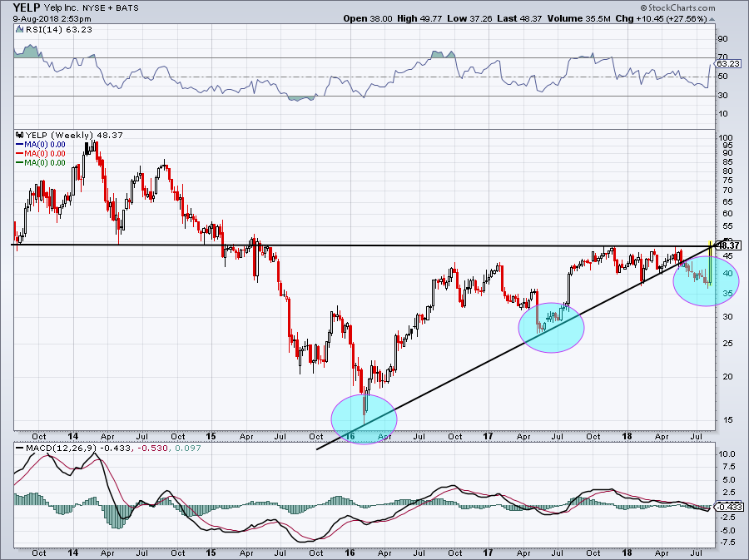
Task: Click the black line key before MACD label
Action: point(20,448)
